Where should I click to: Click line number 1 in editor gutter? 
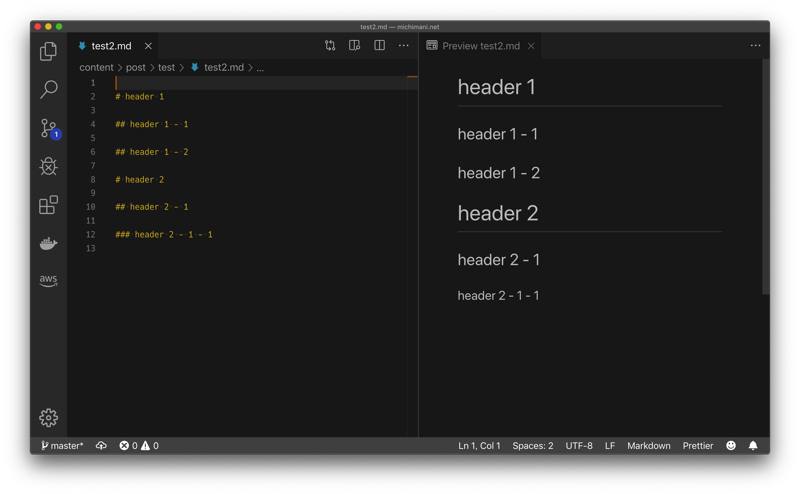point(93,83)
